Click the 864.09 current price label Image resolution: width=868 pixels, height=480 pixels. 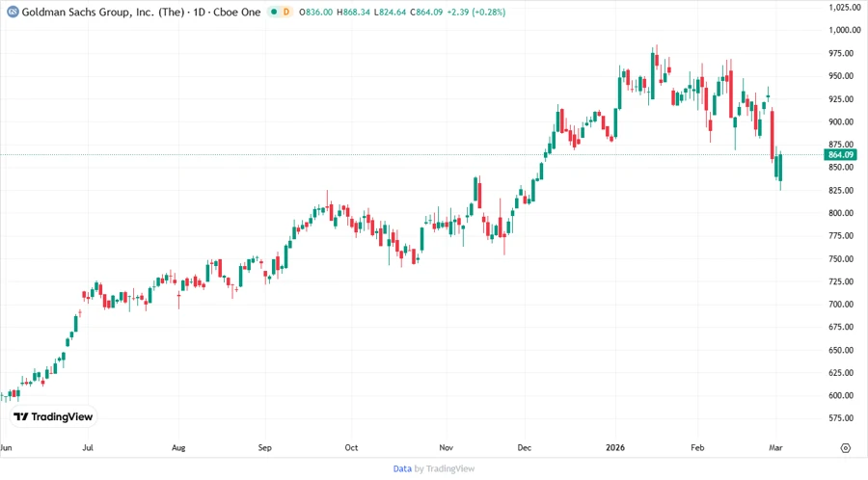click(840, 155)
